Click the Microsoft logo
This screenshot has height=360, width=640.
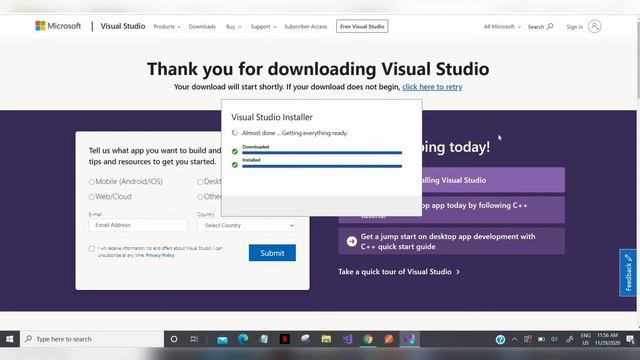(x=58, y=26)
